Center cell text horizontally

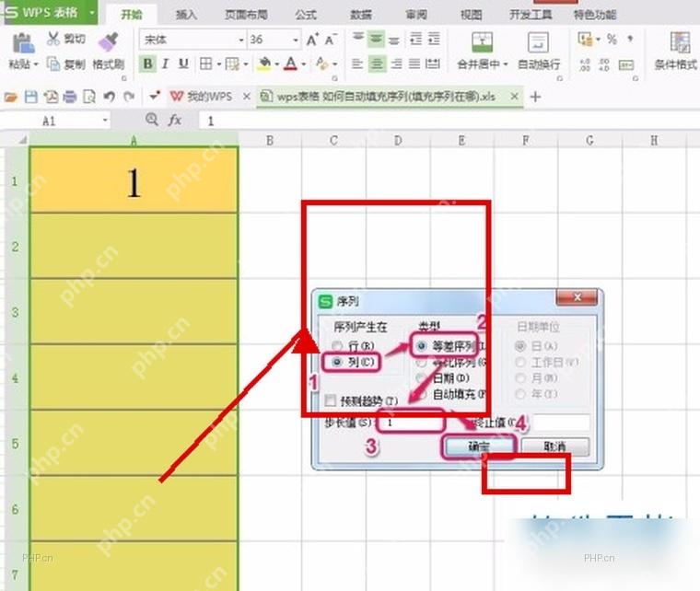tap(377, 64)
